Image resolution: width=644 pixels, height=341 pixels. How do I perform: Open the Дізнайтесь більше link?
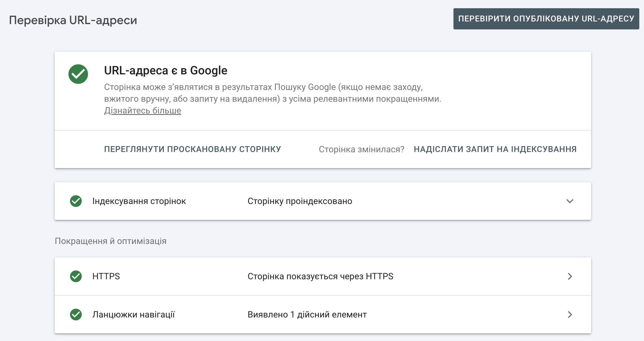tap(143, 111)
